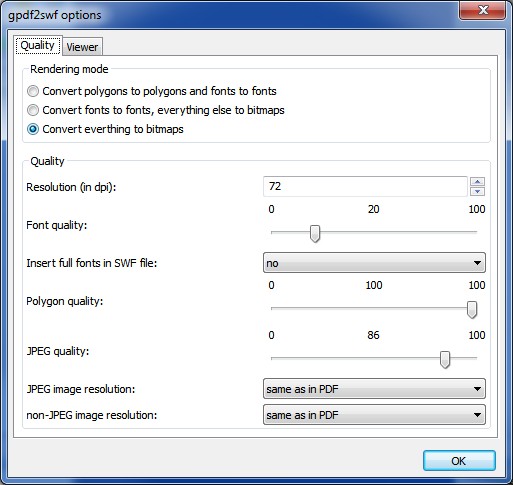Click the Insert full fonts in SWF file label
This screenshot has height=485, width=513.
(92, 263)
